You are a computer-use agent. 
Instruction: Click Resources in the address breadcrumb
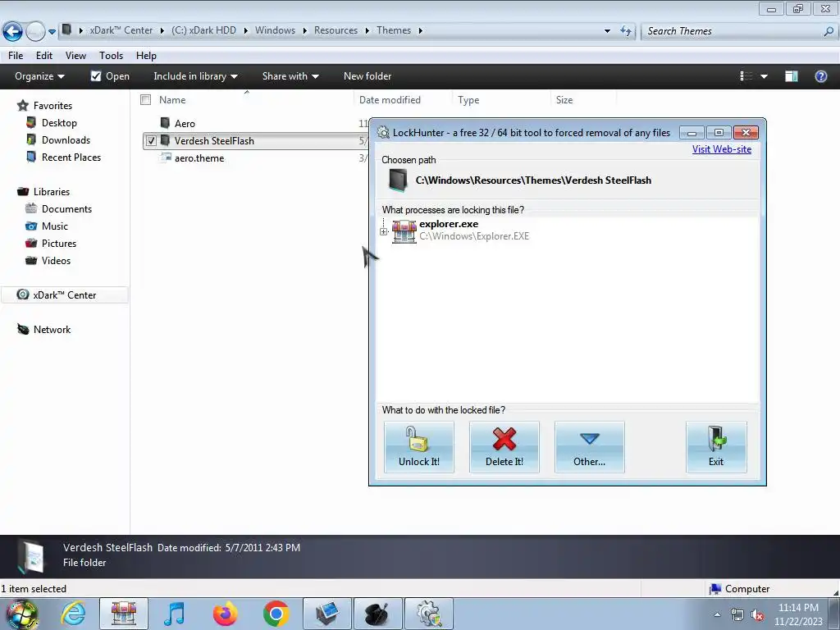336,30
